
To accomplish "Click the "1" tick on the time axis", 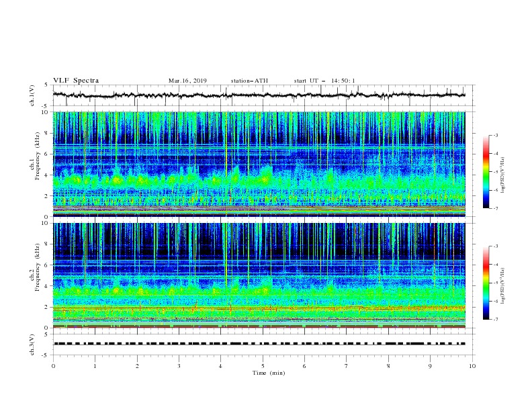I will pos(95,366).
